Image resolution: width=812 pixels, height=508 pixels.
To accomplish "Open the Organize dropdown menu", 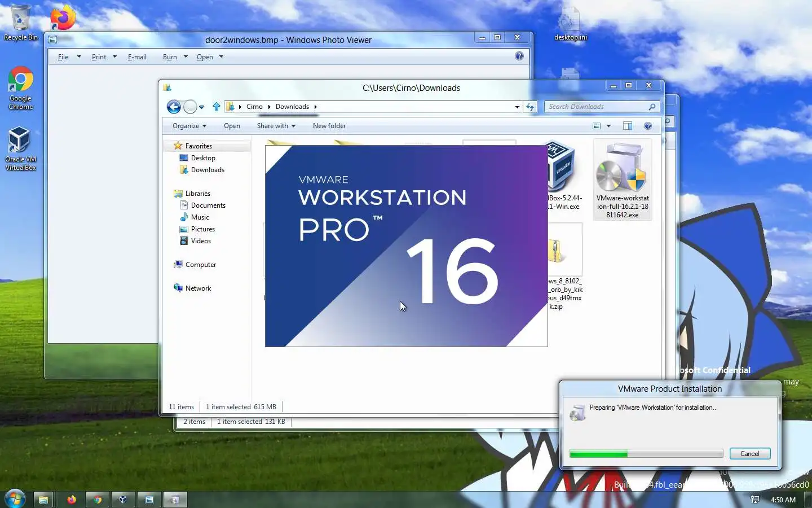I will [x=189, y=126].
